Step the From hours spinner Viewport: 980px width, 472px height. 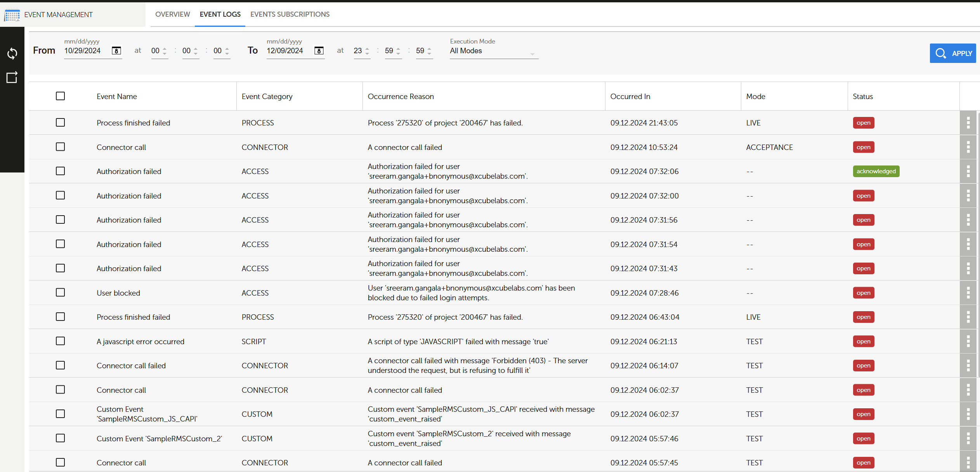pos(165,51)
